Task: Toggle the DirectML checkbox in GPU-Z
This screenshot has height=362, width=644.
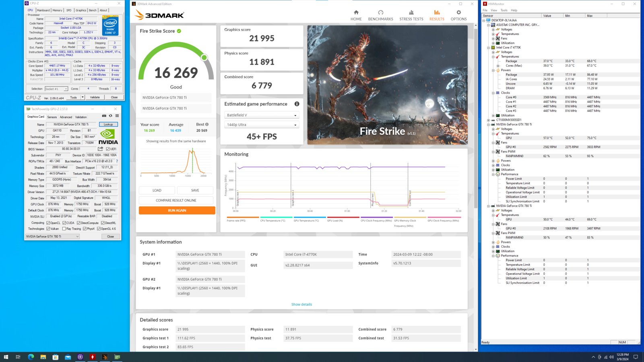Action: pos(103,223)
